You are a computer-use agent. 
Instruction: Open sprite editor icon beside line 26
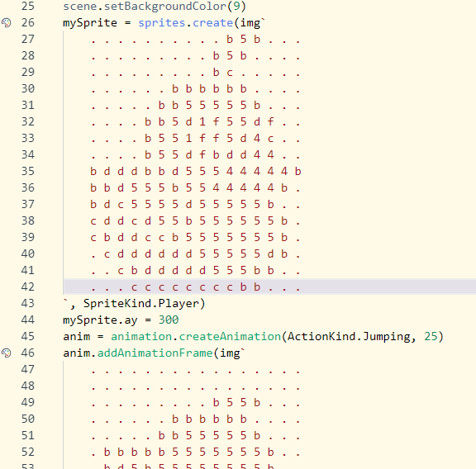tap(7, 23)
